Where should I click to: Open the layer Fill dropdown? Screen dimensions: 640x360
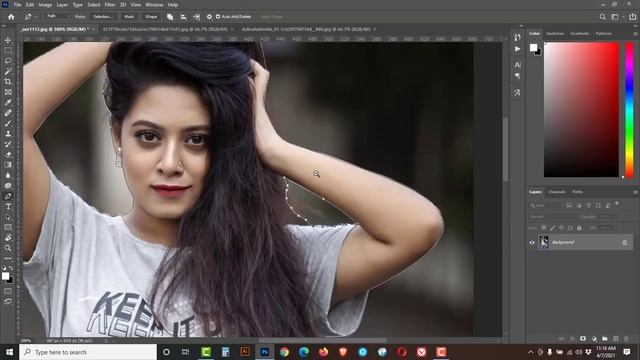(606, 228)
